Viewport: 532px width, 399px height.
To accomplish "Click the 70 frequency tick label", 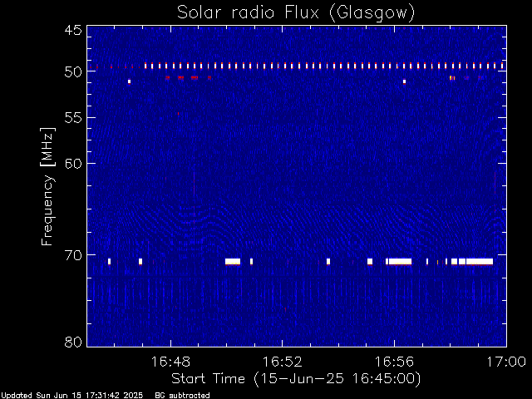I will (73, 255).
